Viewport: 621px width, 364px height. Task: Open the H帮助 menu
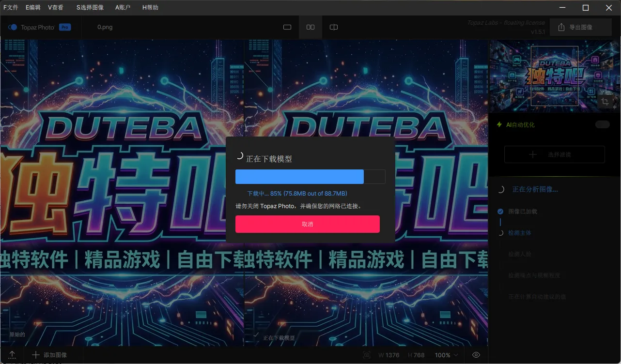click(150, 8)
